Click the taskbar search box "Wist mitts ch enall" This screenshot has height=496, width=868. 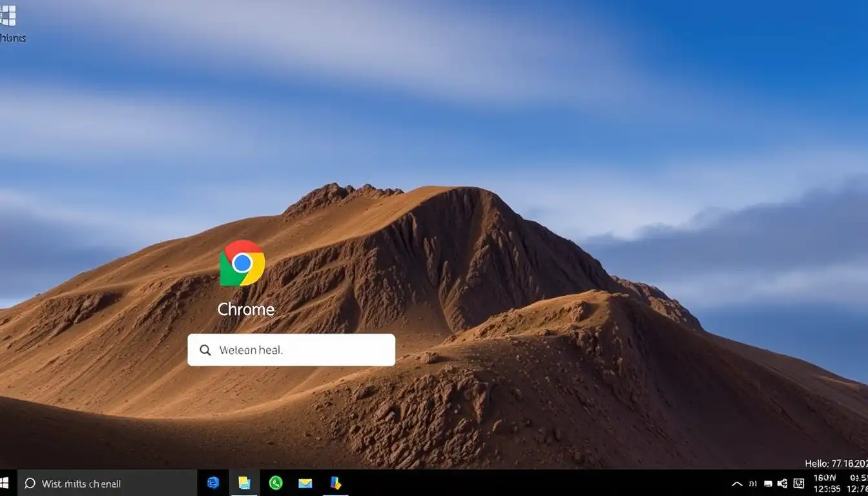coord(107,483)
